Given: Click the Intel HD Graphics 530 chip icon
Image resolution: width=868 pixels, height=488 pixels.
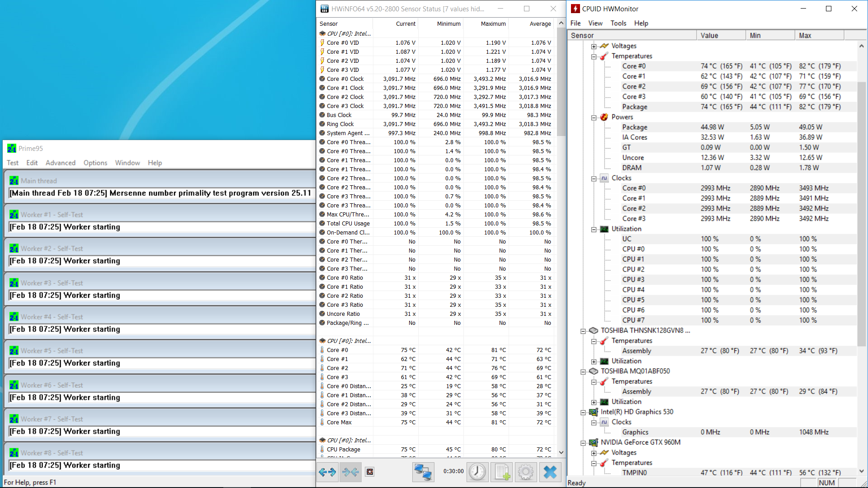Looking at the screenshot, I should (x=593, y=412).
